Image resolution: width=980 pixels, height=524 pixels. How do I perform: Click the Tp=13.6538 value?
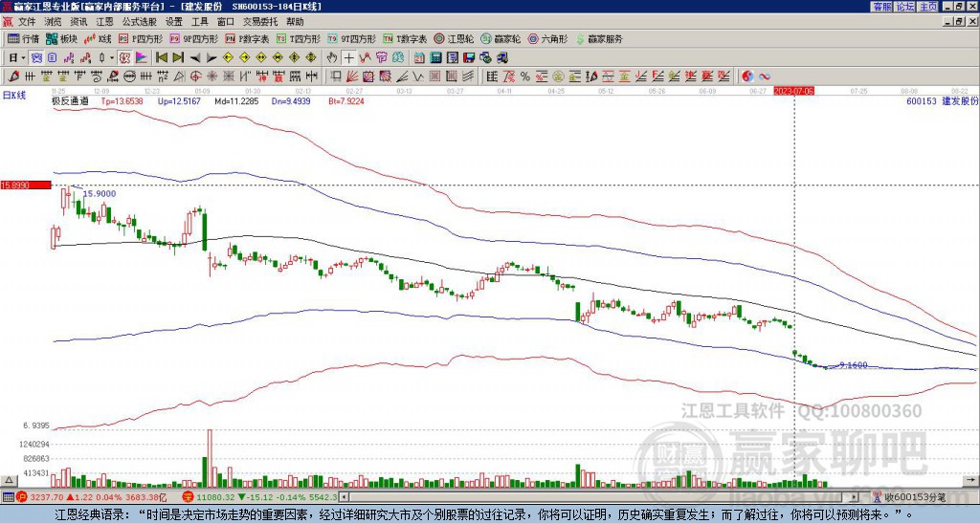point(122,100)
